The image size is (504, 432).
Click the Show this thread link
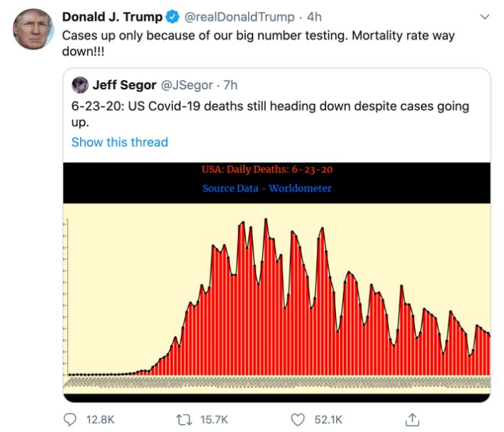coord(120,142)
